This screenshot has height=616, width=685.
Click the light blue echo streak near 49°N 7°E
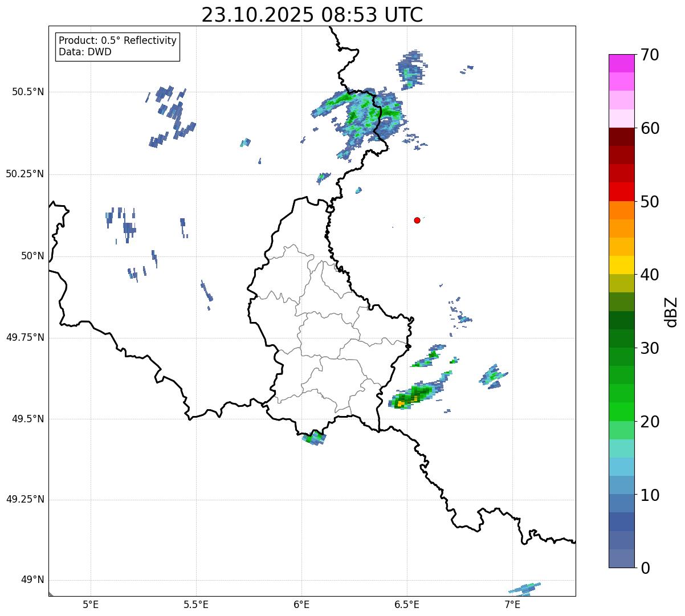click(x=524, y=588)
